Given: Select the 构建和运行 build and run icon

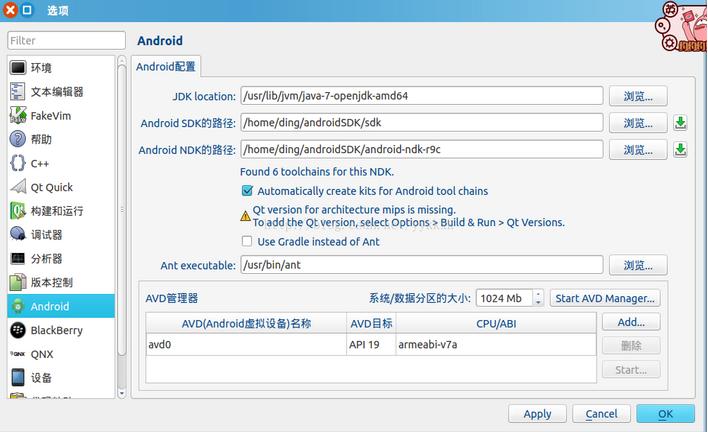Looking at the screenshot, I should [18, 211].
